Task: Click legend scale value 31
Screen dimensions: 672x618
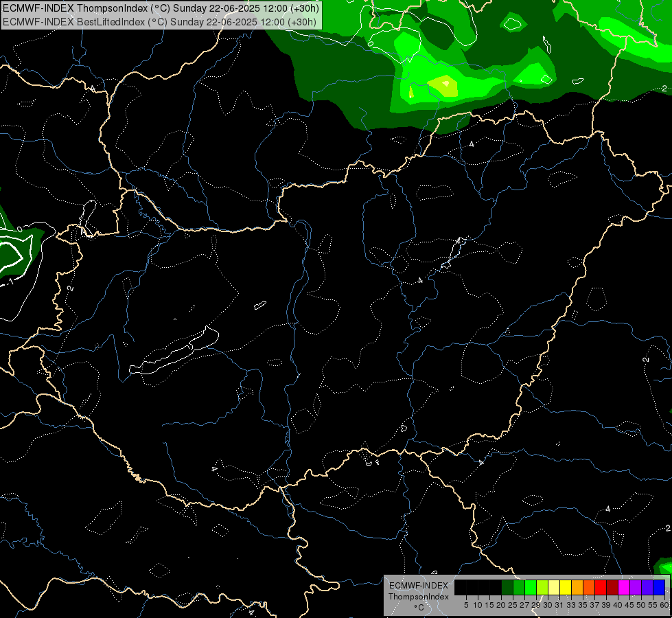Action: click(x=559, y=605)
